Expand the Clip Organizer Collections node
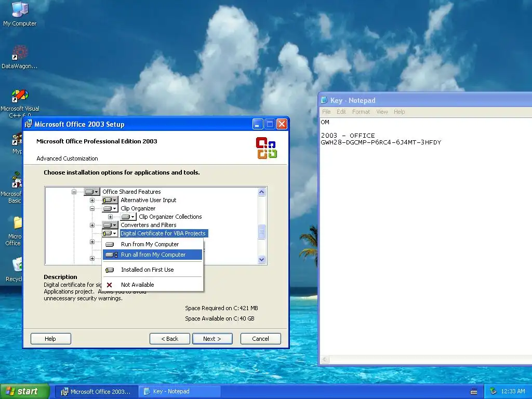This screenshot has height=399, width=532. pyautogui.click(x=110, y=217)
